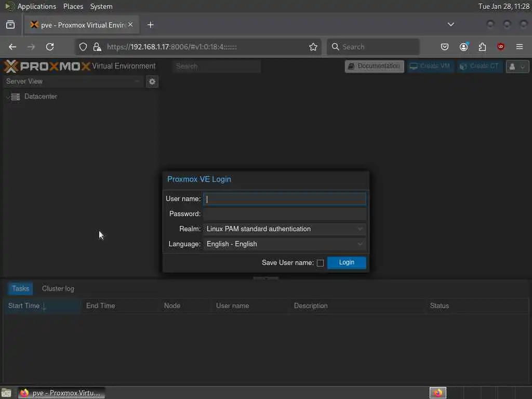Click the Firefox forward arrow
Viewport: 532px width, 399px height.
point(31,47)
